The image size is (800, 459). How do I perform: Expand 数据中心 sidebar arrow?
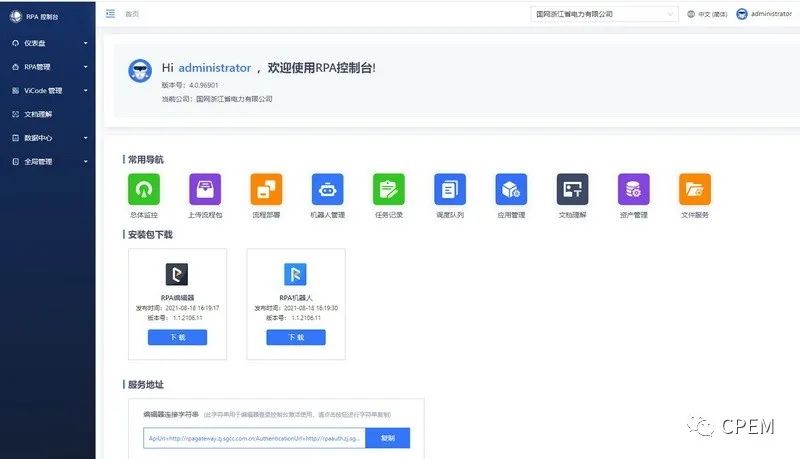click(x=86, y=138)
